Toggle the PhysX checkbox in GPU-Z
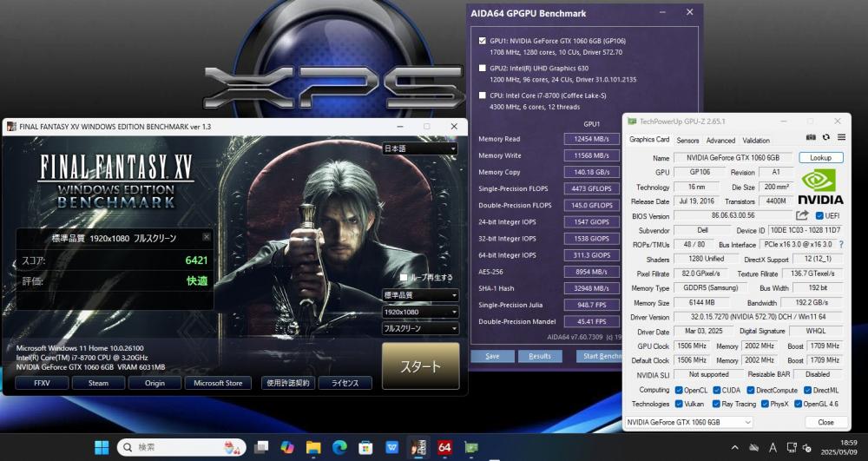 [765, 404]
